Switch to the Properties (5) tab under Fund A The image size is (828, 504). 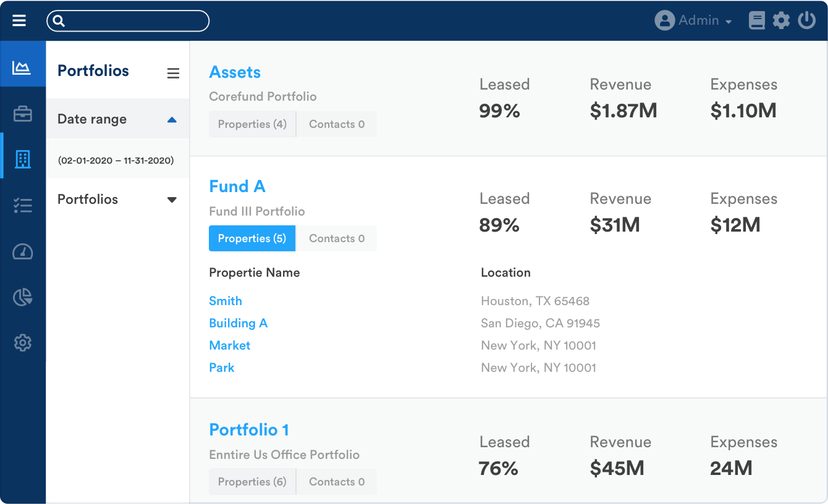pos(251,238)
